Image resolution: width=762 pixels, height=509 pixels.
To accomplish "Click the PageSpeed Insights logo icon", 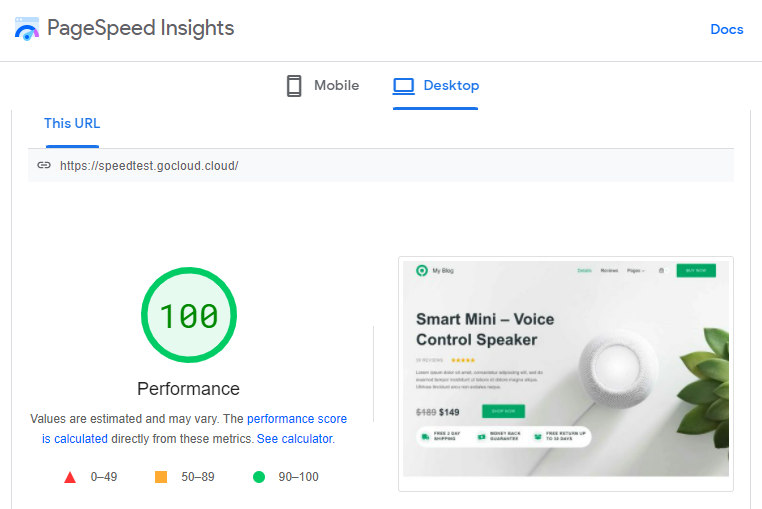I will 26,28.
